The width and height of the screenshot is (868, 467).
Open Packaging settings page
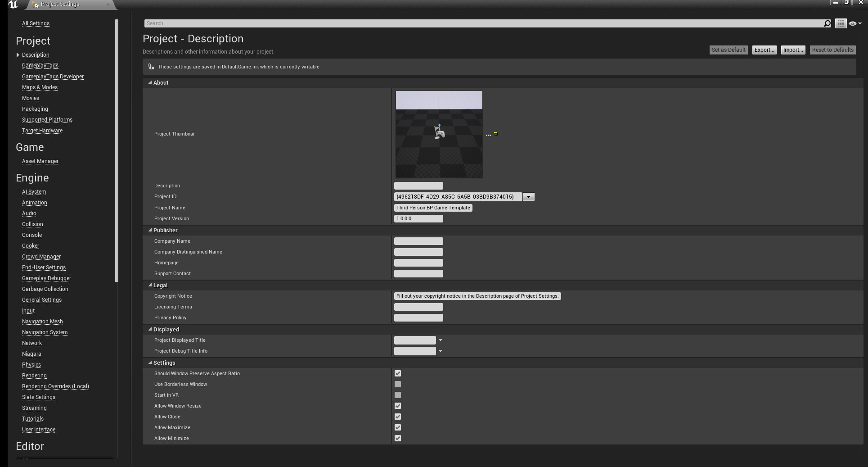[35, 109]
